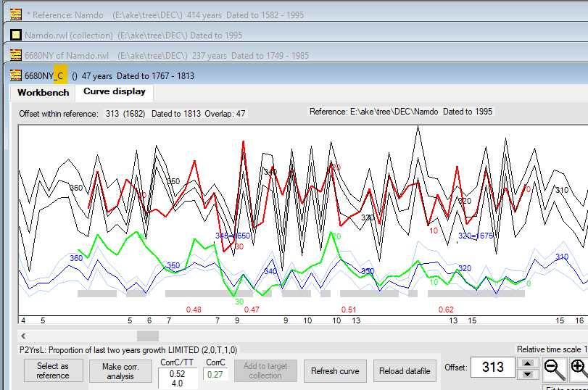Viewport: 588px width, 390px height.
Task: Decrease offset with the down arrow
Action: (528, 374)
